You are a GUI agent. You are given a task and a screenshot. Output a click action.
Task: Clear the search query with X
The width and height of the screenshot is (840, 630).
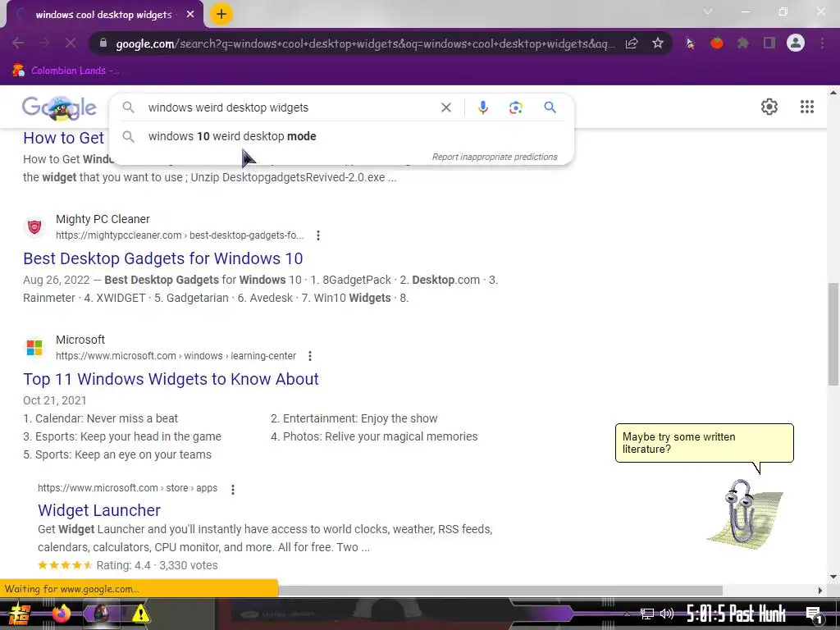pos(445,107)
